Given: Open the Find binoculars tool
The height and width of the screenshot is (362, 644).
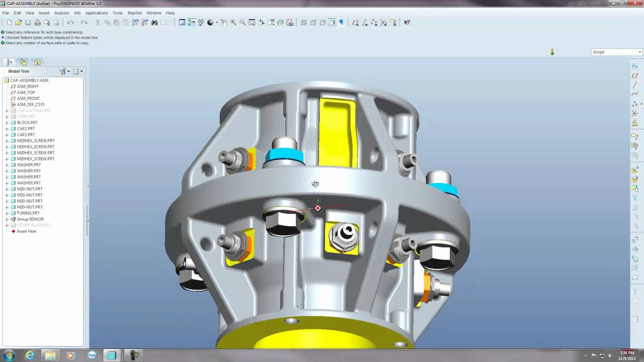Looking at the screenshot, I should [x=154, y=22].
